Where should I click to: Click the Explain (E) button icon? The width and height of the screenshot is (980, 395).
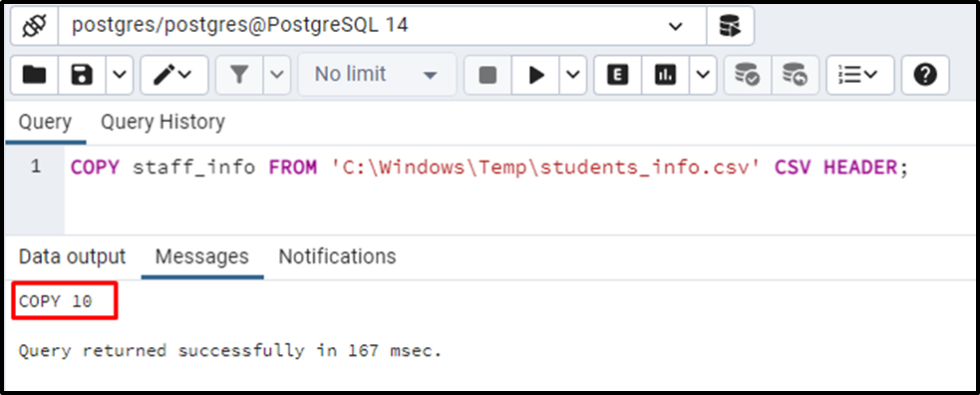point(617,75)
